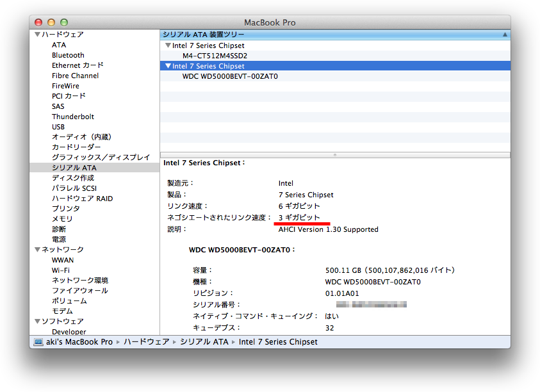Click the キューデプス value 32
The width and height of the screenshot is (540, 392).
330,328
